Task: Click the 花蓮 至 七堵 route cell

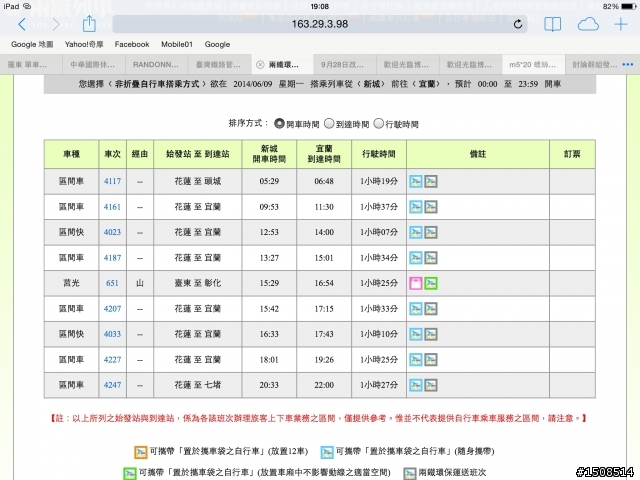Action: [x=198, y=385]
